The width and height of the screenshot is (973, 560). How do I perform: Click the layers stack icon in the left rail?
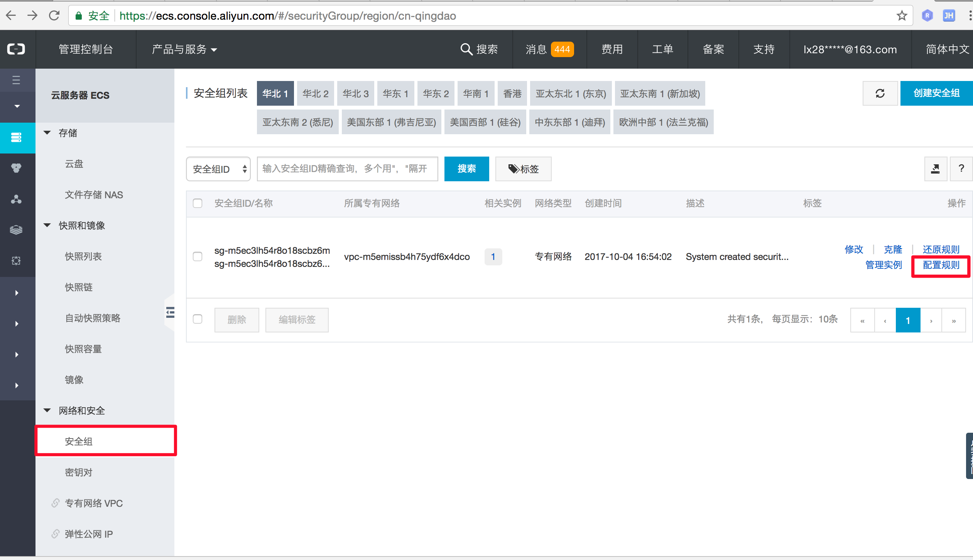[16, 230]
